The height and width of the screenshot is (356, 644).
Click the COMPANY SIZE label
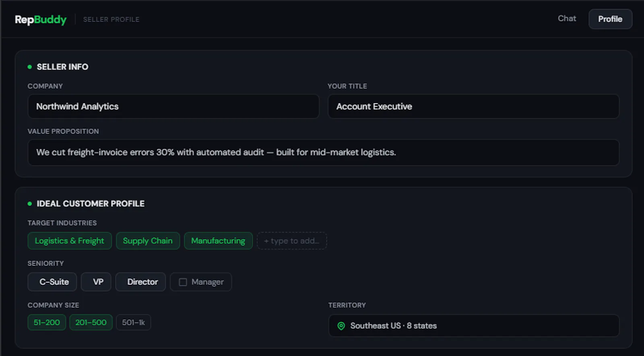(53, 305)
